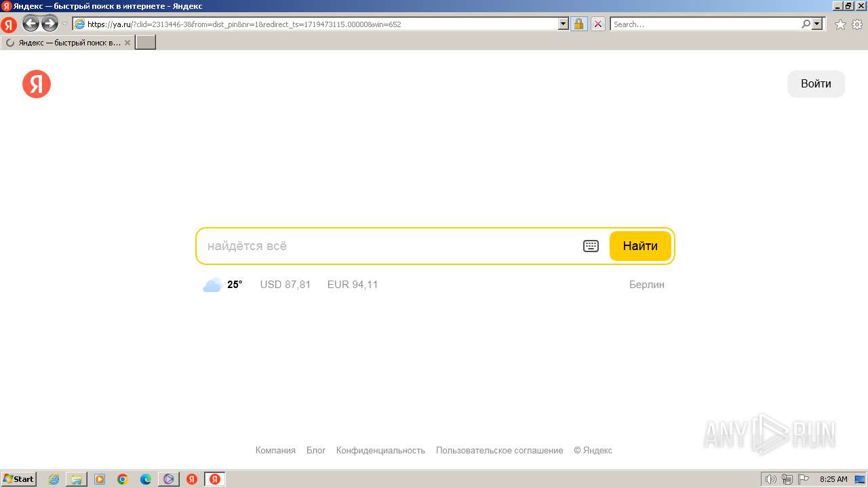Screen dimensions: 868x488
Task: Select the active Yandex browser taskbar button
Action: [215, 479]
